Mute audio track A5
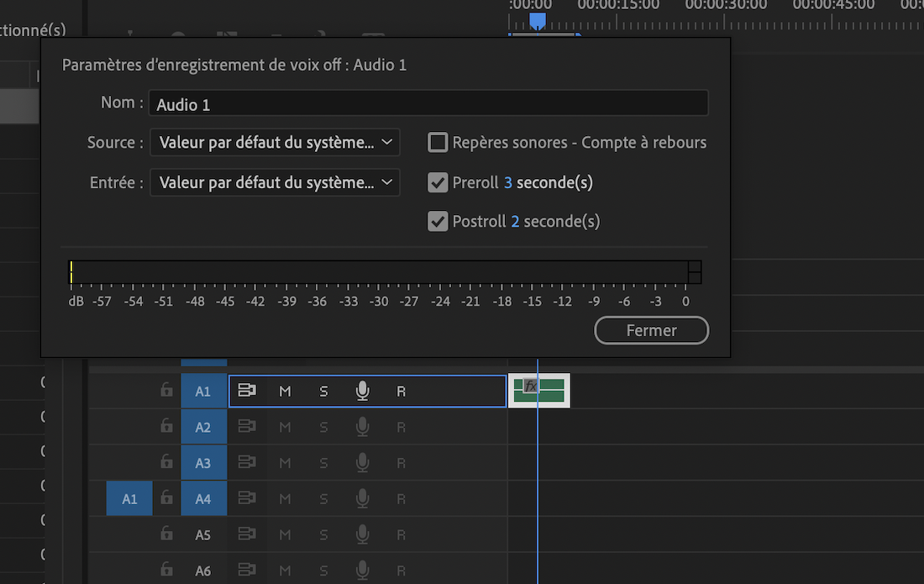 click(286, 535)
